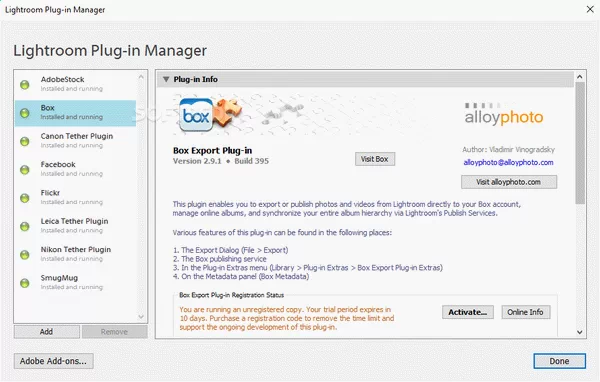Open Adobe Add-ons...
Viewport: 600px width, 382px height.
pos(54,361)
